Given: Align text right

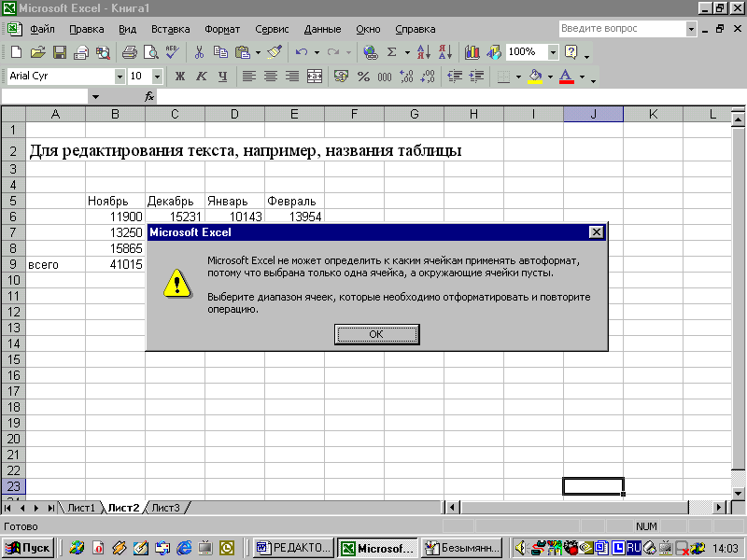Looking at the screenshot, I should point(292,76).
